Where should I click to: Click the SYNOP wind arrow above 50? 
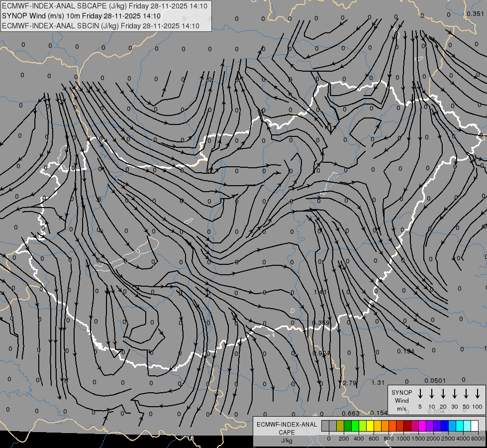pos(466,393)
